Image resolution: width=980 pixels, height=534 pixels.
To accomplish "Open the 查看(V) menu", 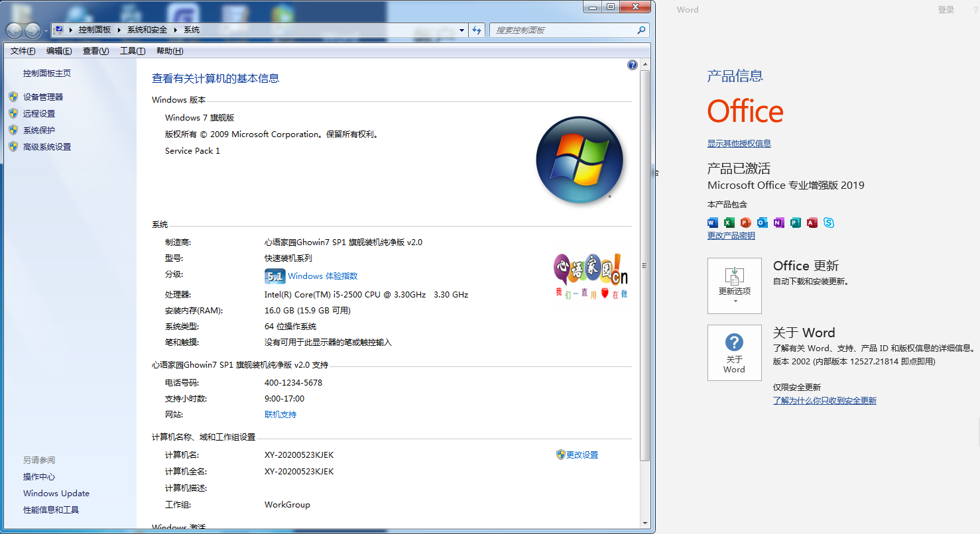I will 95,51.
